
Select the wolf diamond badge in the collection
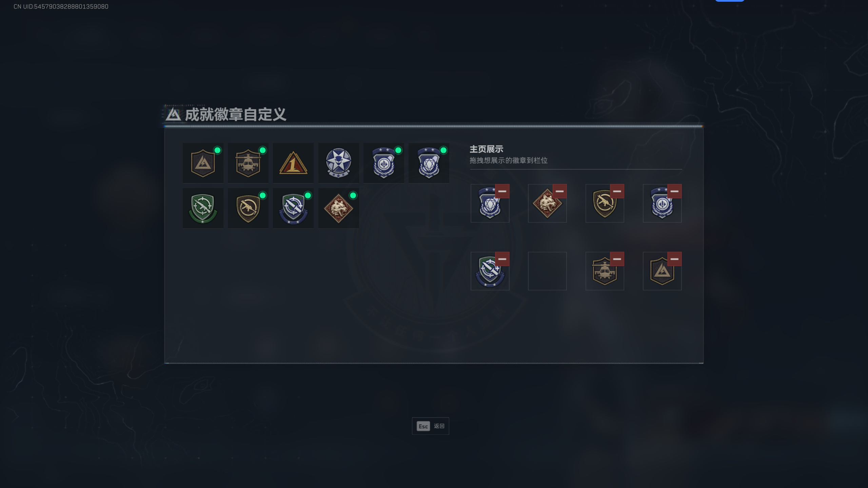(338, 208)
